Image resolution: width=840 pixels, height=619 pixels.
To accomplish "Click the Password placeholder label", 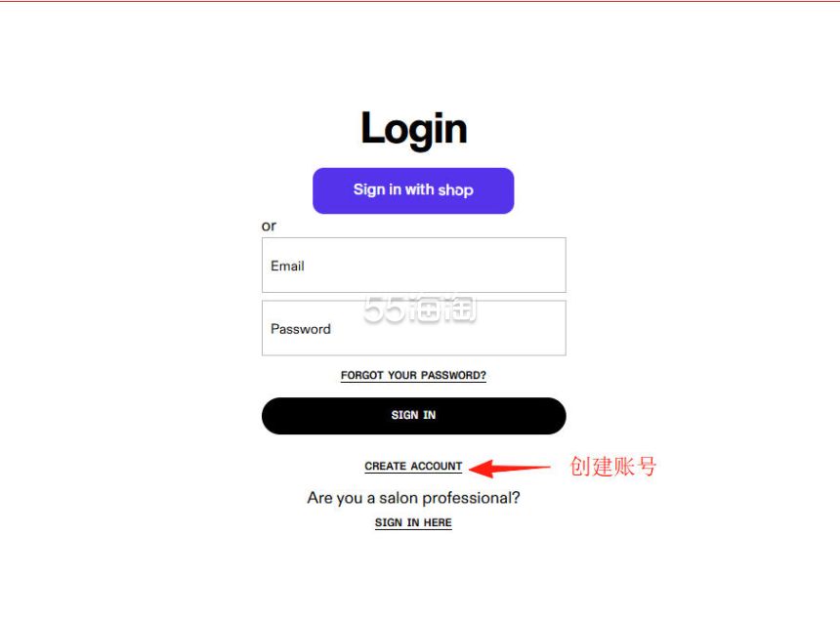I will (x=301, y=329).
